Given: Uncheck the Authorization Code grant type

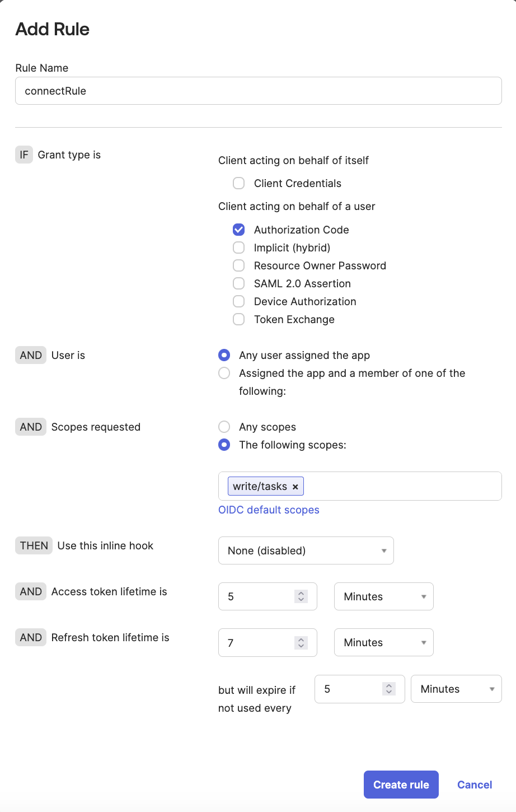Looking at the screenshot, I should coord(238,230).
